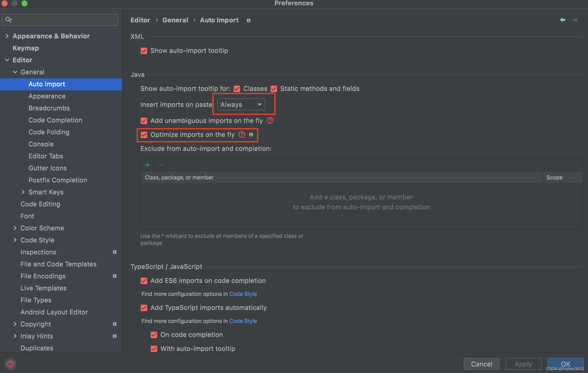The height and width of the screenshot is (373, 588).
Task: Expand Smart Keys node
Action: pyautogui.click(x=23, y=192)
